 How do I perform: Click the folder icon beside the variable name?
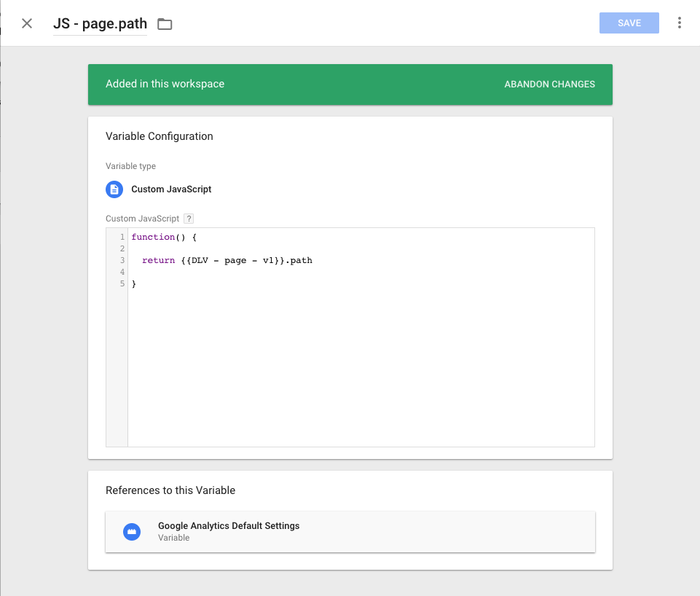165,24
